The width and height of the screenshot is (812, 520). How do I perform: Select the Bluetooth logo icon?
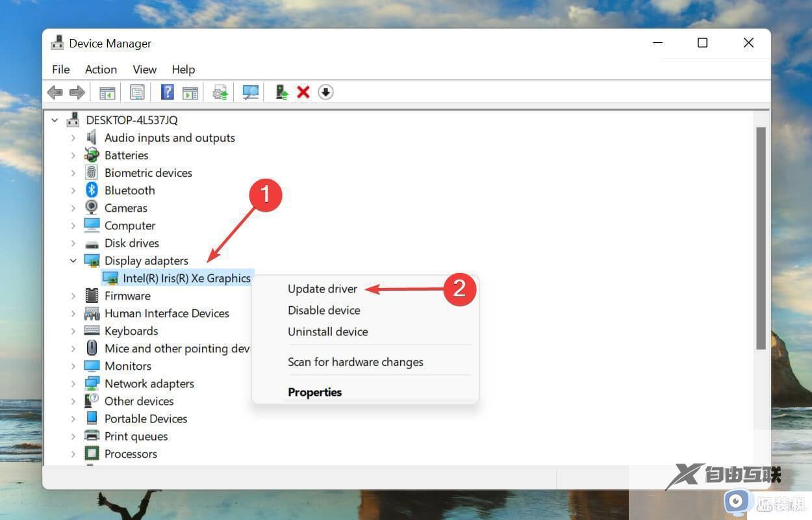click(x=92, y=190)
